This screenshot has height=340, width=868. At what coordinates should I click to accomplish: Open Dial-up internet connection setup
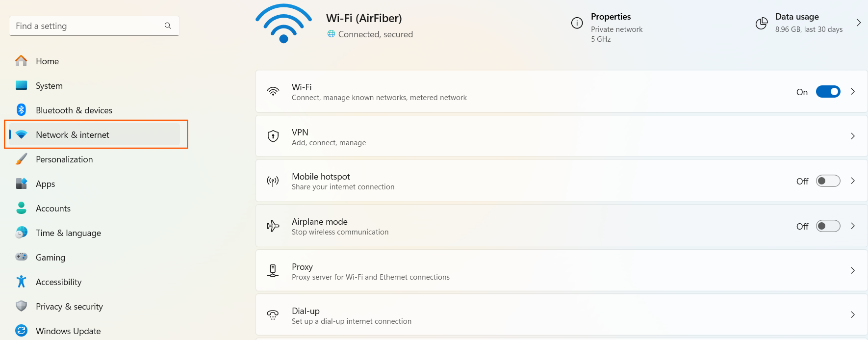pos(562,315)
